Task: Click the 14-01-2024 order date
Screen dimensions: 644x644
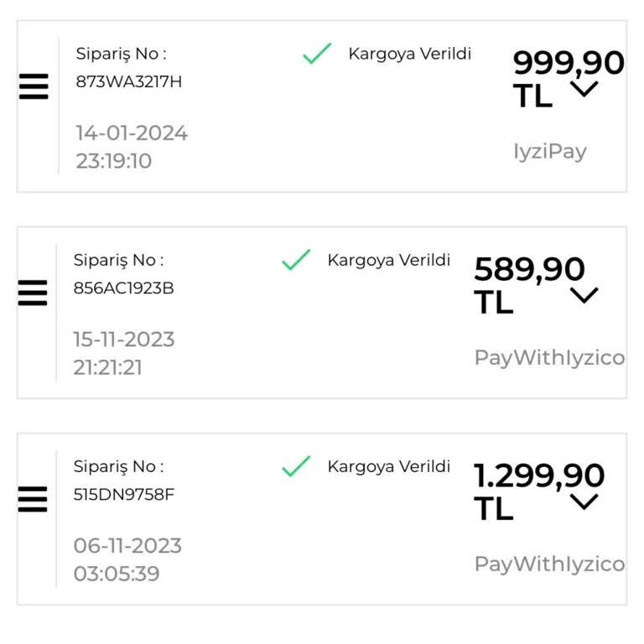Action: (132, 133)
